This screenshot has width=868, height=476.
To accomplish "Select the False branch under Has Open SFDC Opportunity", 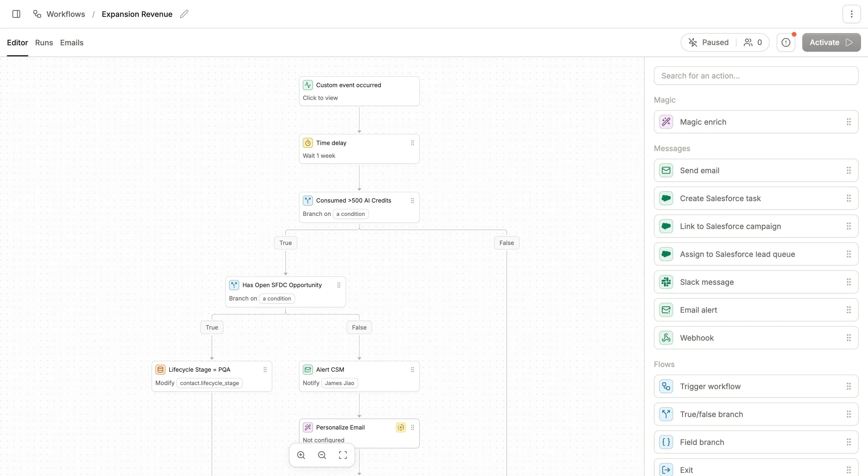I will (359, 327).
